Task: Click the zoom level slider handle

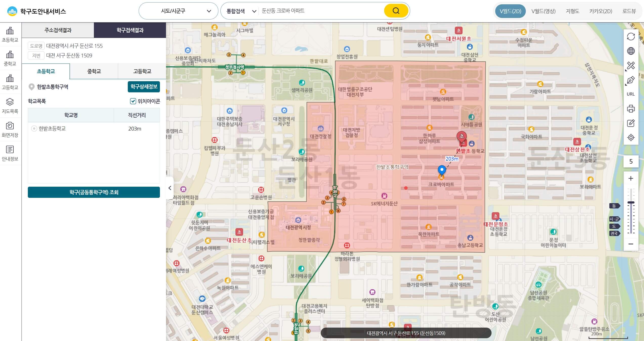Action: [631, 202]
